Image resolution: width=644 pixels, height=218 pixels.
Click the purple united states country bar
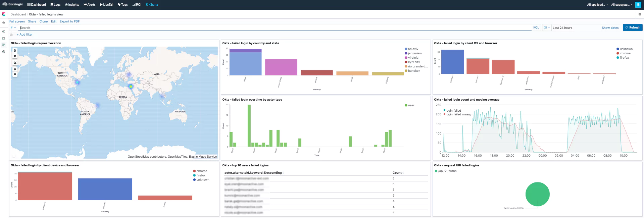[x=281, y=67]
